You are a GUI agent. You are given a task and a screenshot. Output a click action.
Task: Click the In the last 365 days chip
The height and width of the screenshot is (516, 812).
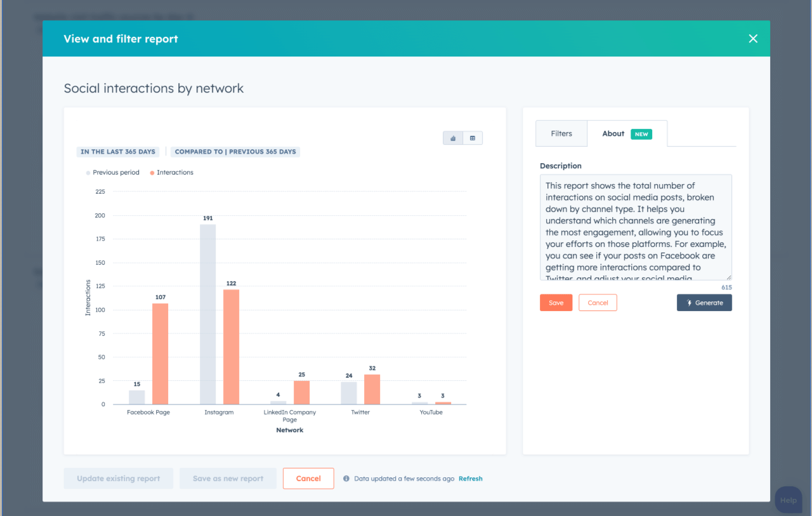coord(118,152)
